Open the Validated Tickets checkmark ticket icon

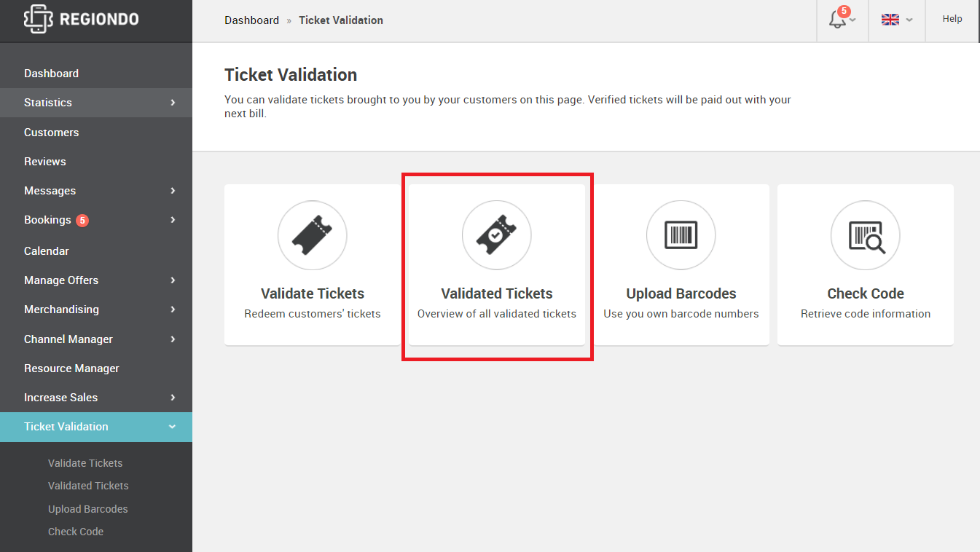click(497, 235)
